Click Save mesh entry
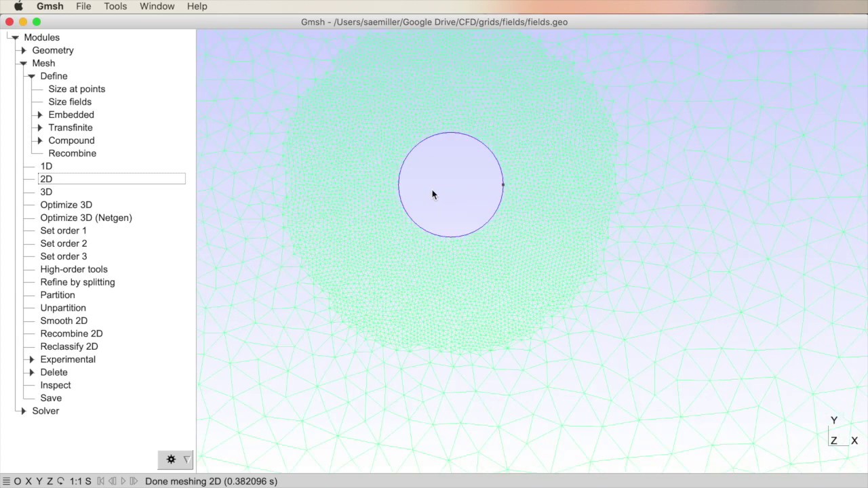 tap(51, 398)
